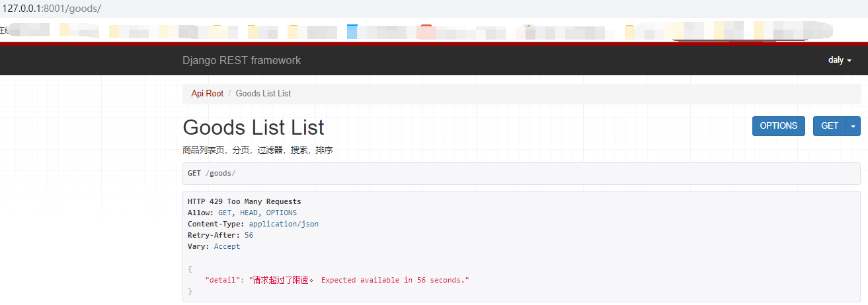The image size is (868, 305).
Task: Open the daly user dropdown menu
Action: (x=840, y=60)
